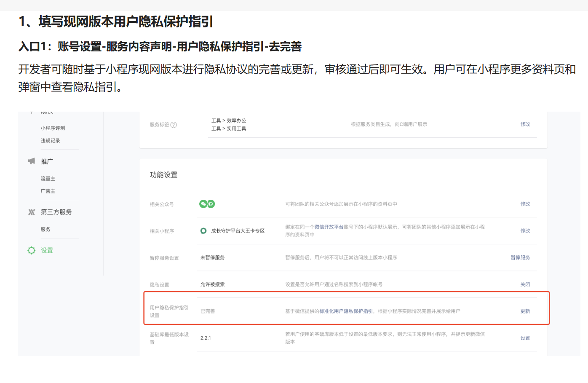Click 若用户使用的基础库版本低于 description
The height and width of the screenshot is (383, 588).
coord(385,338)
